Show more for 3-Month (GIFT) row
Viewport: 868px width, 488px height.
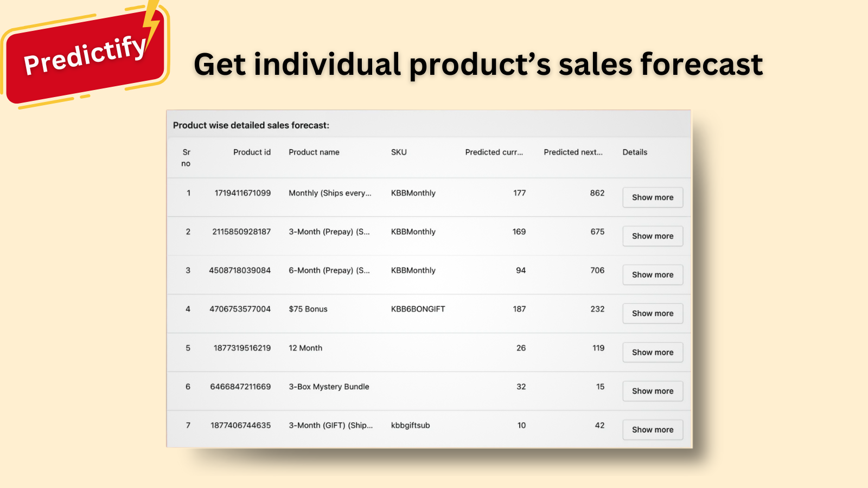point(653,429)
